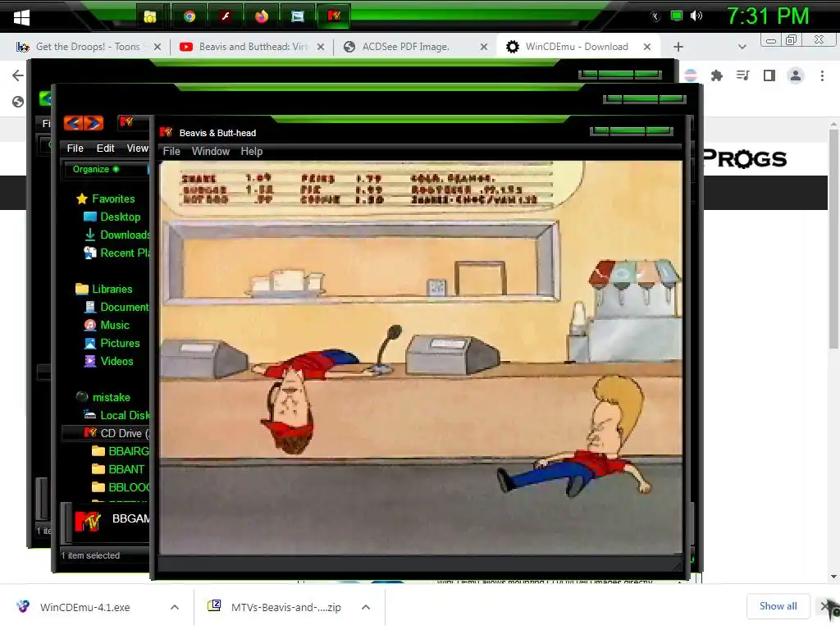Image resolution: width=840 pixels, height=630 pixels.
Task: Select Pictures library in Explorer
Action: [x=120, y=344]
